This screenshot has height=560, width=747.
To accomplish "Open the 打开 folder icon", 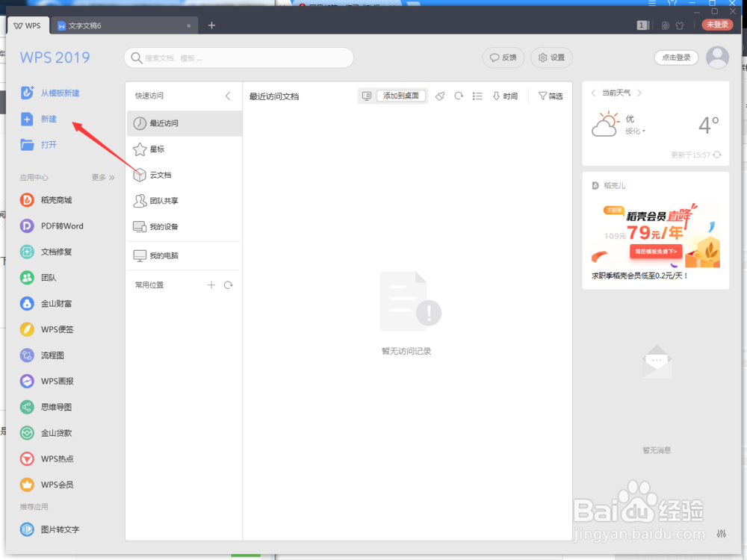I will tap(27, 145).
